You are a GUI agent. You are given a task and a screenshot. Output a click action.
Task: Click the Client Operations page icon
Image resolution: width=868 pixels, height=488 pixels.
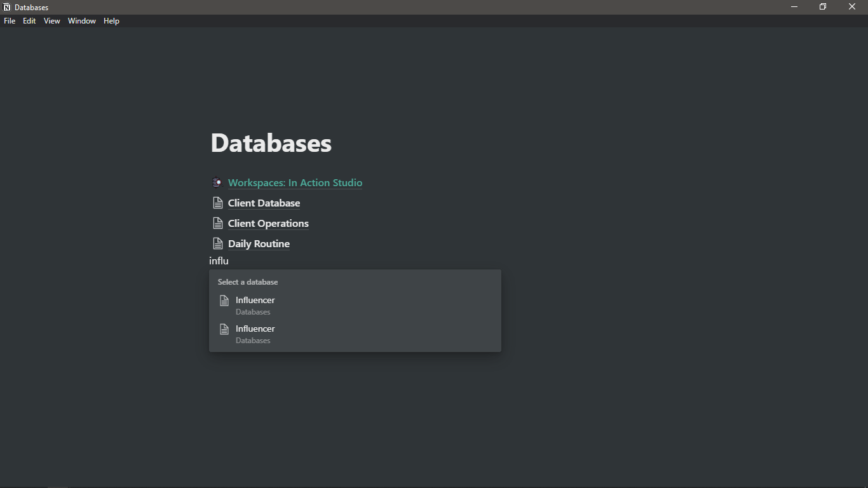click(217, 224)
